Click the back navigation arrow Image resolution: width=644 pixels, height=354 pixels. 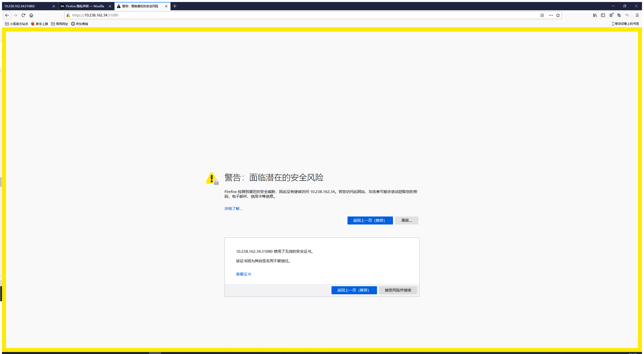click(7, 15)
